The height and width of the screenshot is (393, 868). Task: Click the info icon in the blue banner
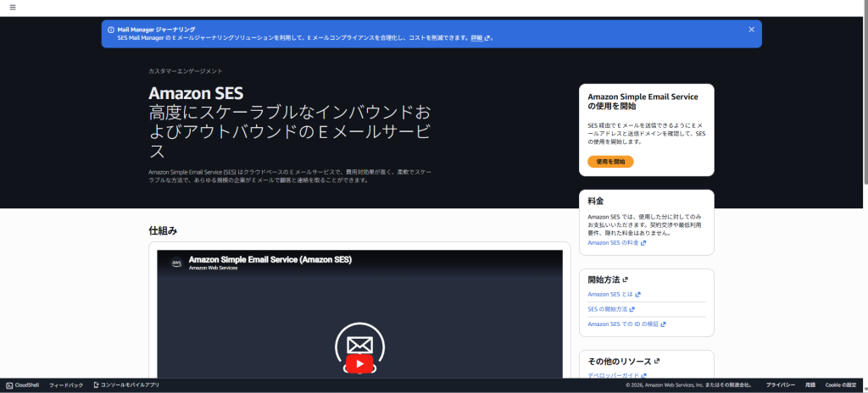[111, 30]
